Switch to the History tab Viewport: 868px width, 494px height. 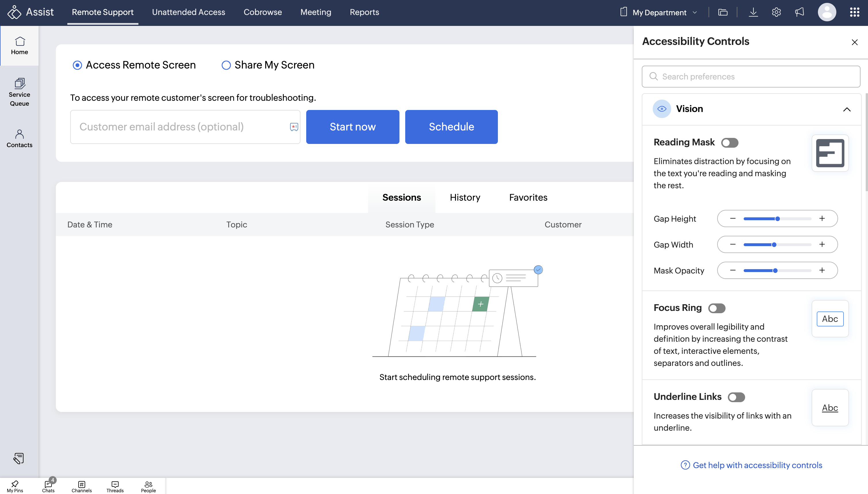465,197
